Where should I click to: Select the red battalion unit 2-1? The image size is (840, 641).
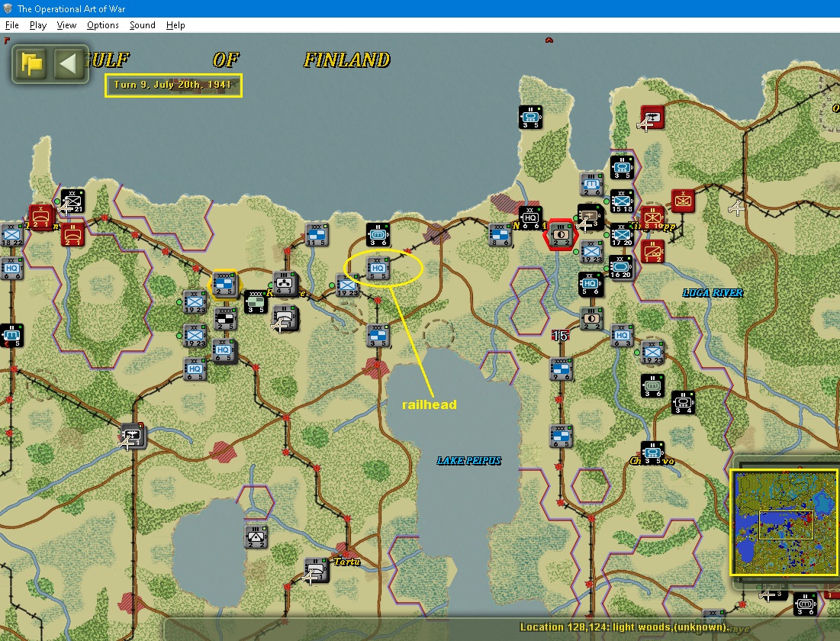click(72, 235)
